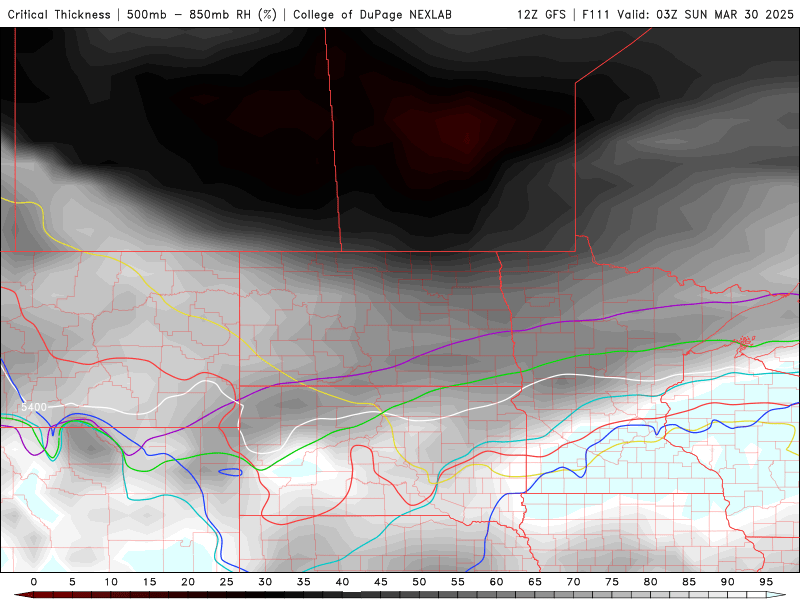Screen dimensions: 800x600
Task: Click the "70" label on the color scale
Action: pyautogui.click(x=573, y=582)
